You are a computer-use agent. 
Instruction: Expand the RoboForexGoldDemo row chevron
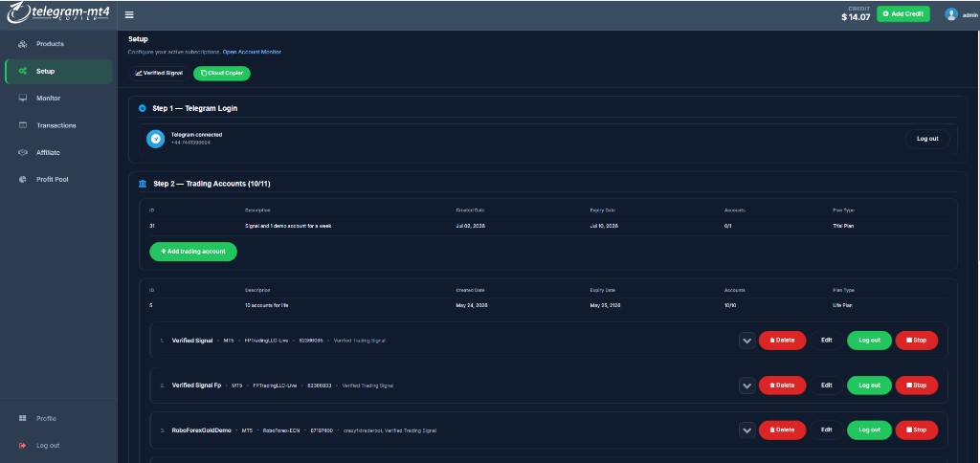(746, 430)
